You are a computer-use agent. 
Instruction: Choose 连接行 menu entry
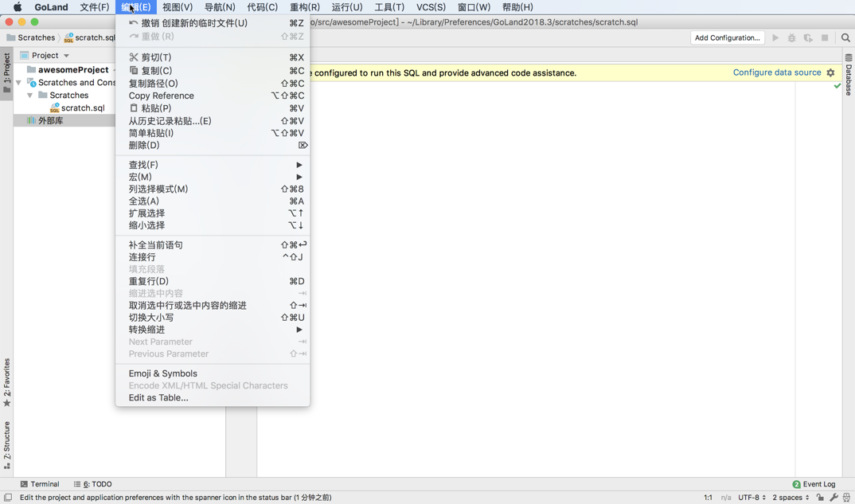coord(213,257)
